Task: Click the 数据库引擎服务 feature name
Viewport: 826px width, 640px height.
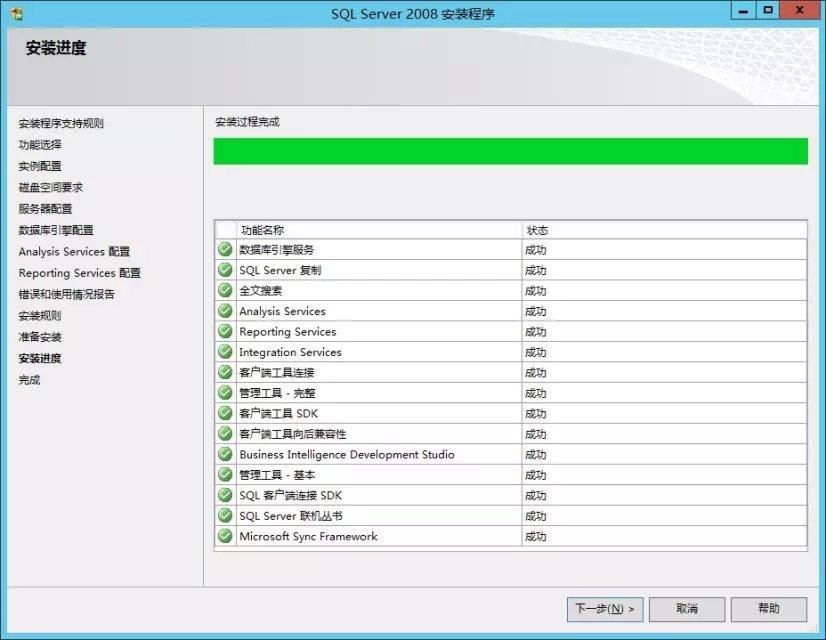Action: [277, 250]
